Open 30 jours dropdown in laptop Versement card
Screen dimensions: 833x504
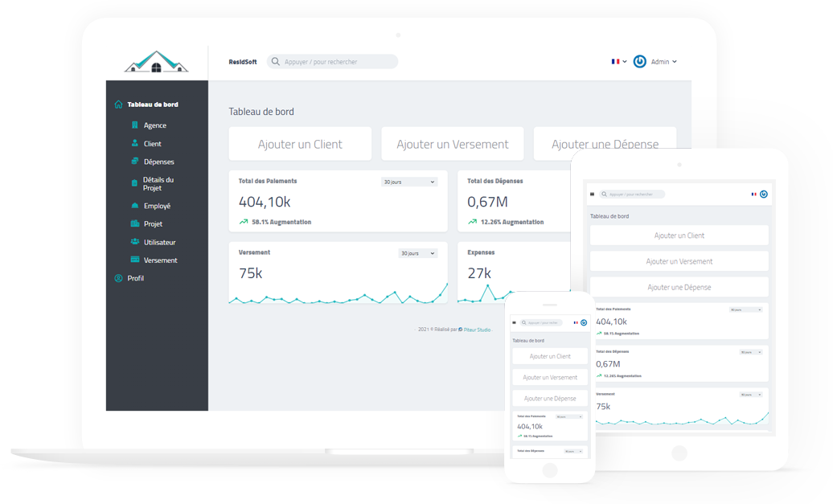pos(417,253)
